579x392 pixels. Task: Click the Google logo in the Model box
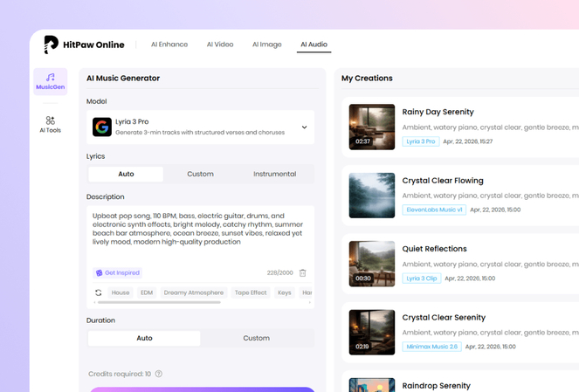tap(102, 127)
